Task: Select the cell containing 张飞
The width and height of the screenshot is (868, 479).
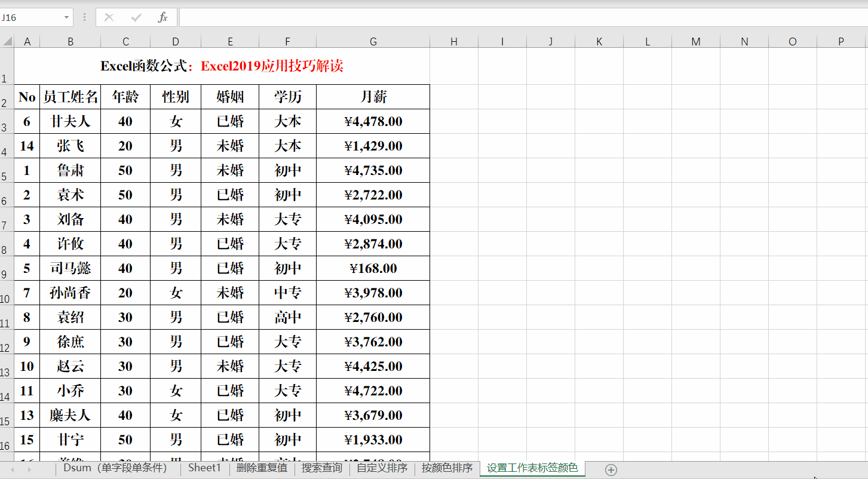Action: (70, 146)
